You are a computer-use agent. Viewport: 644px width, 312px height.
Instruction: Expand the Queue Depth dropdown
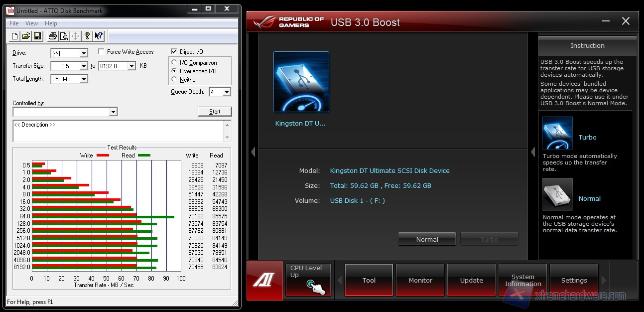[227, 92]
